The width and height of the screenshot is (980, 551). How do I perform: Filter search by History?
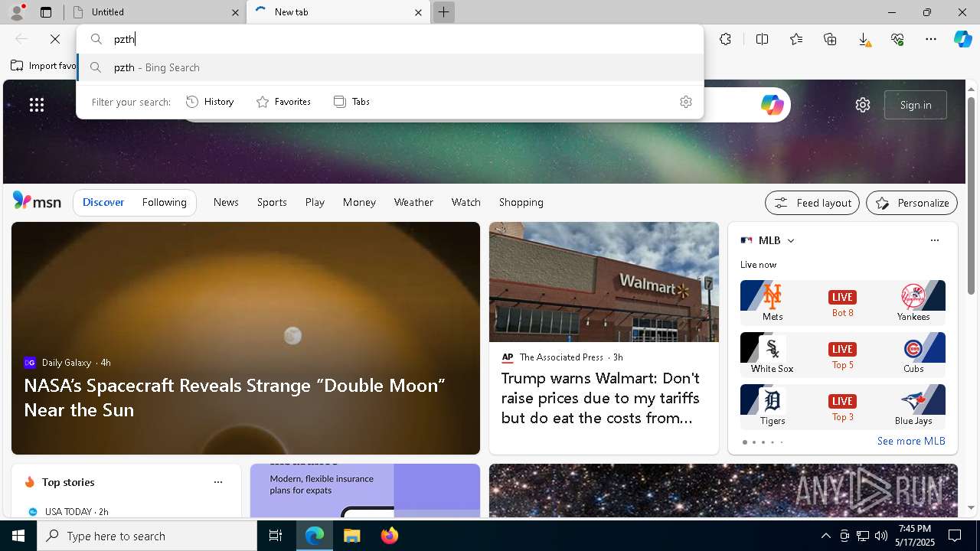pyautogui.click(x=210, y=102)
